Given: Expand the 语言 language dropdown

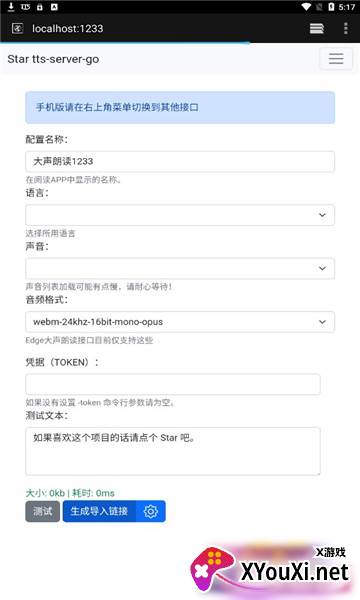Looking at the screenshot, I should click(180, 215).
